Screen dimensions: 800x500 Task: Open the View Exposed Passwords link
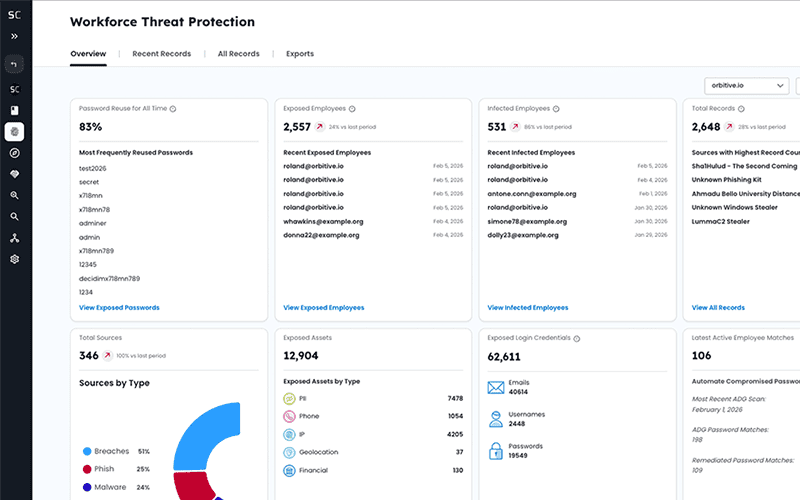click(119, 308)
